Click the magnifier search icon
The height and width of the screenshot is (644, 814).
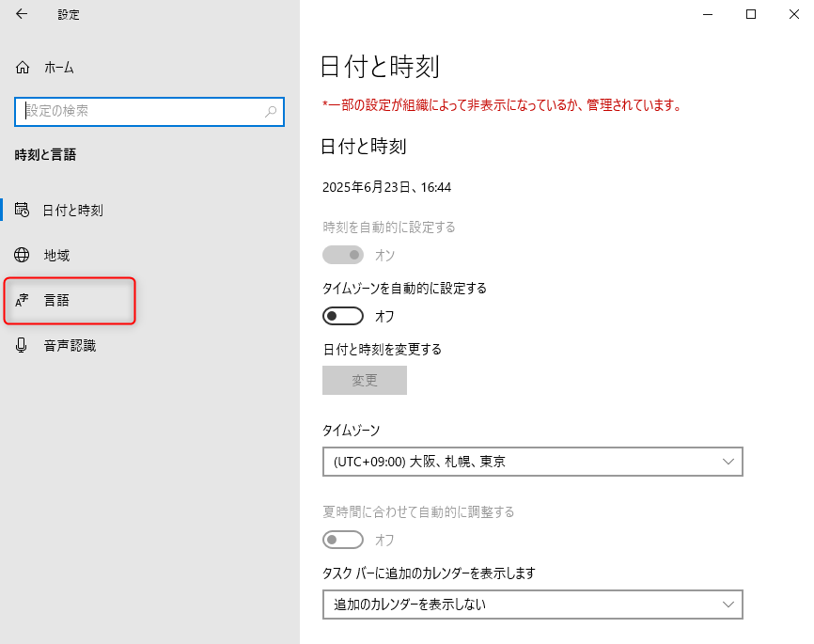[271, 111]
